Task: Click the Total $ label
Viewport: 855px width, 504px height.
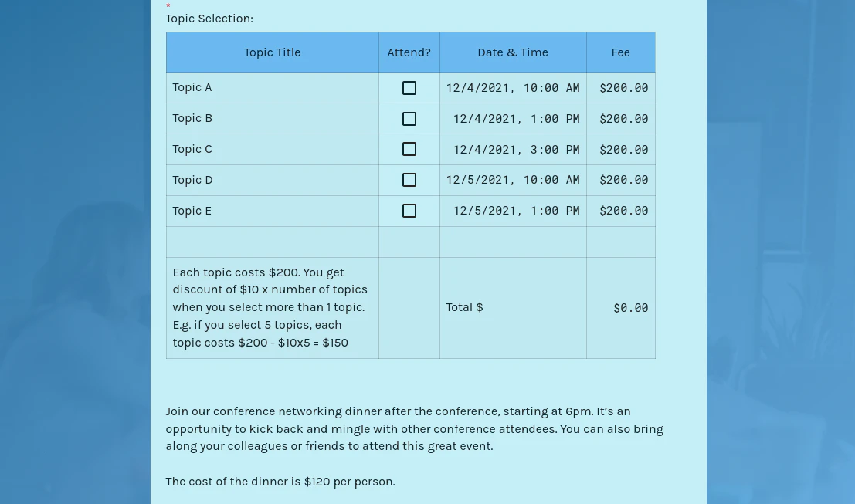Action: click(x=464, y=307)
